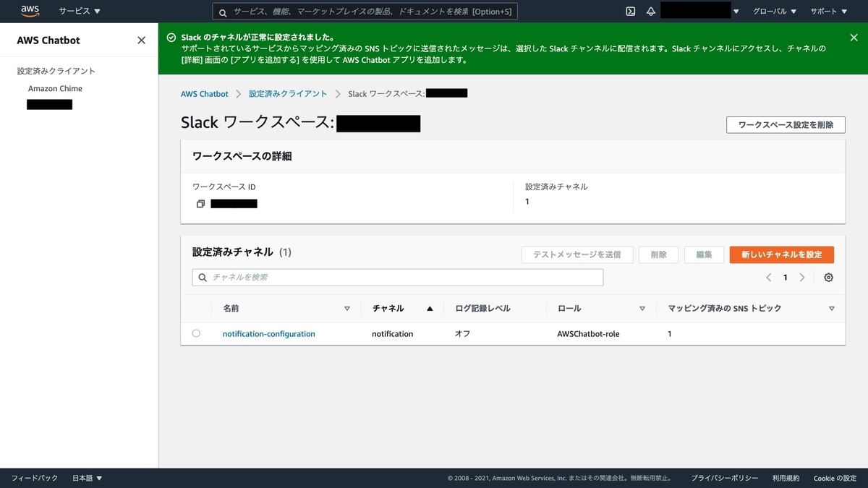
Task: Click 新しいチャネルを設定 orange button
Action: pos(782,254)
